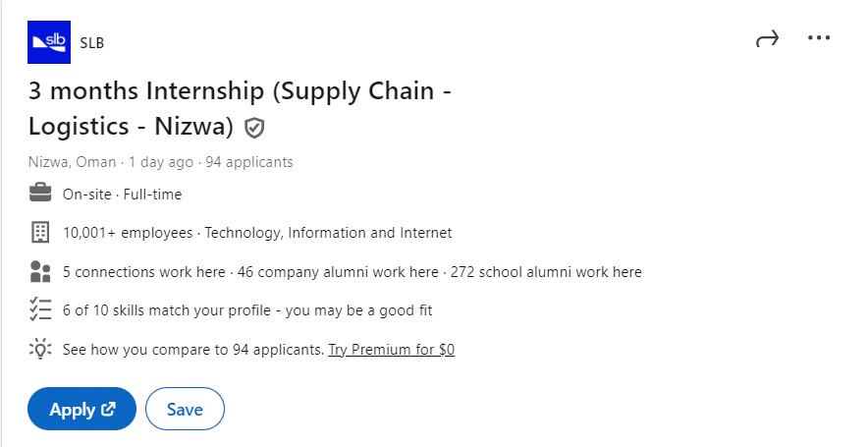Click the verified shield badge icon
868x447 pixels.
(254, 128)
